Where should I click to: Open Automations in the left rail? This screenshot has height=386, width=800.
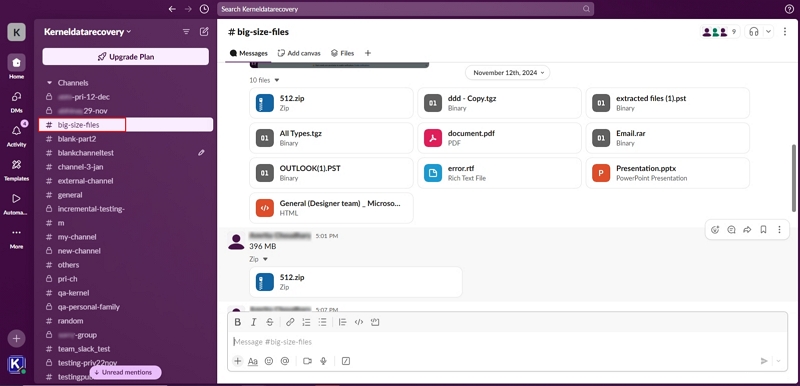tap(16, 202)
